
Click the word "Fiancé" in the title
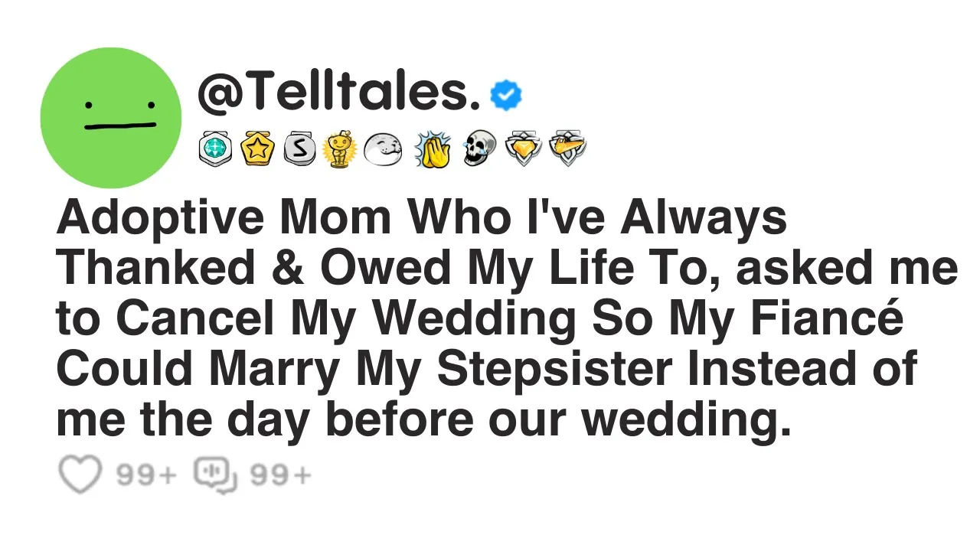click(x=840, y=318)
